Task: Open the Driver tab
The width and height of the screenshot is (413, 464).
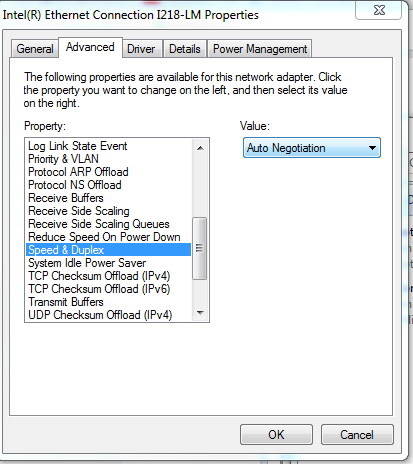Action: (x=142, y=49)
